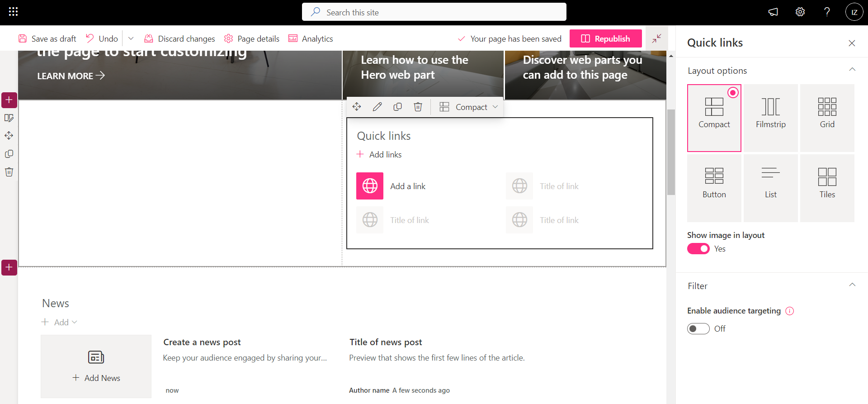Expand the Undo dropdown arrow
Image resolution: width=868 pixels, height=404 pixels.
(131, 39)
